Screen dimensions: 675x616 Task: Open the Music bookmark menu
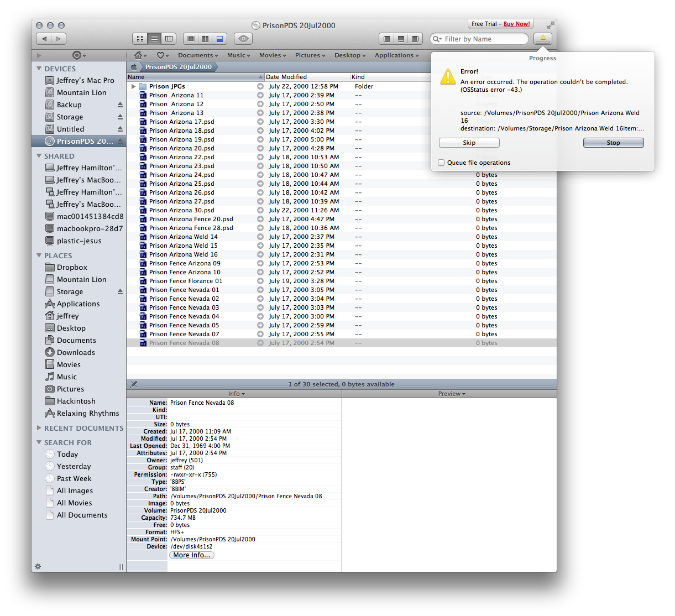[x=239, y=55]
